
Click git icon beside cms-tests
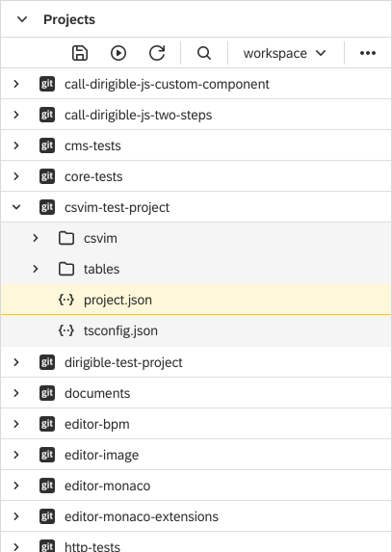click(47, 145)
